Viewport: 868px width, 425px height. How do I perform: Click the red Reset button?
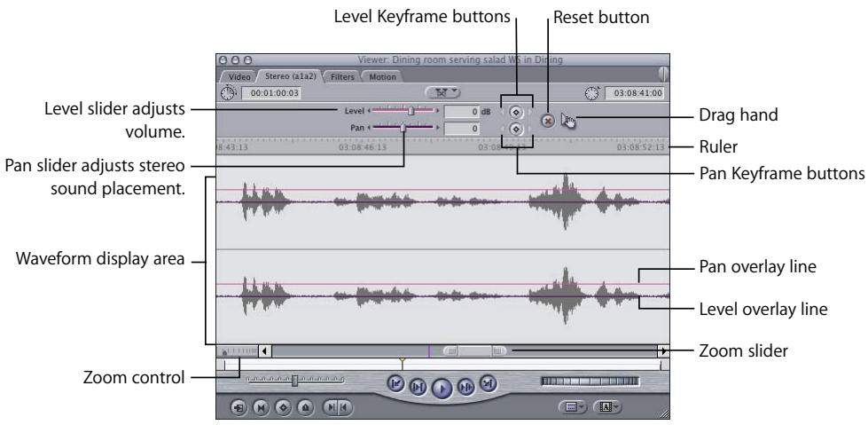548,121
